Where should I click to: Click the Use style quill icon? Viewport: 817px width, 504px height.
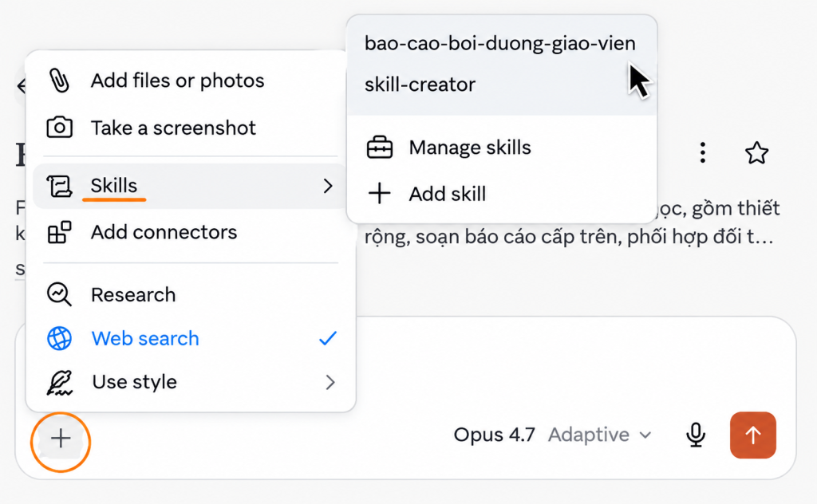[x=59, y=383]
